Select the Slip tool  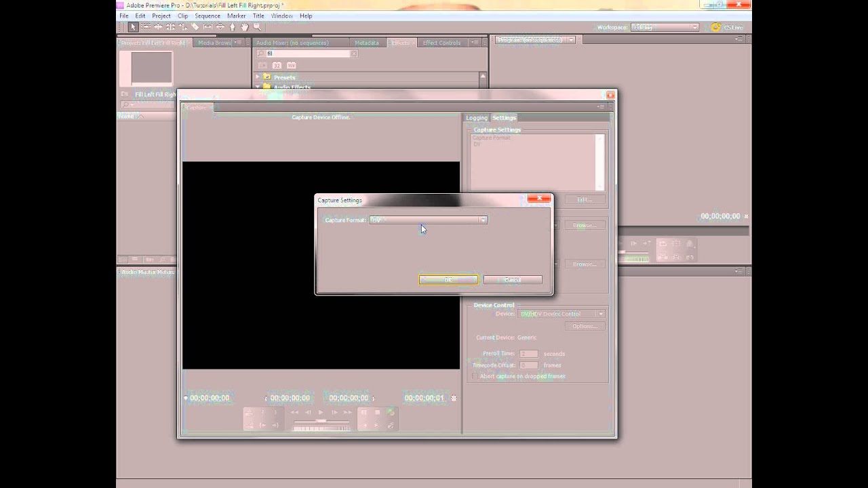point(208,27)
